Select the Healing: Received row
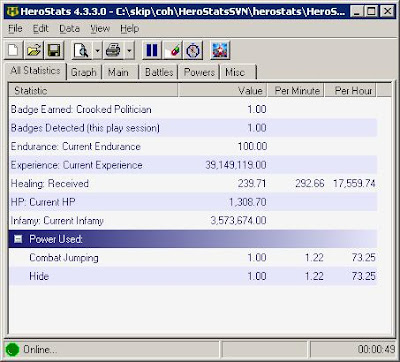The height and width of the screenshot is (362, 400). (193, 183)
